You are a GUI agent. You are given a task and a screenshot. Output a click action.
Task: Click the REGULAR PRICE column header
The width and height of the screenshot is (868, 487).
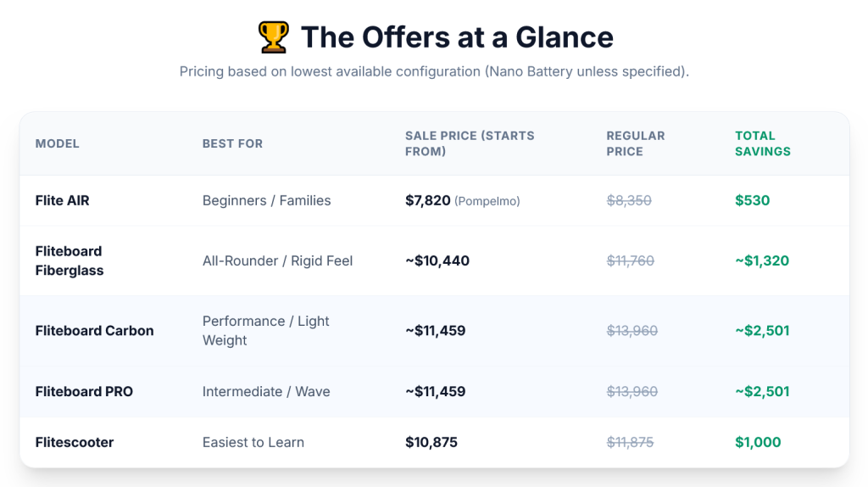(635, 143)
